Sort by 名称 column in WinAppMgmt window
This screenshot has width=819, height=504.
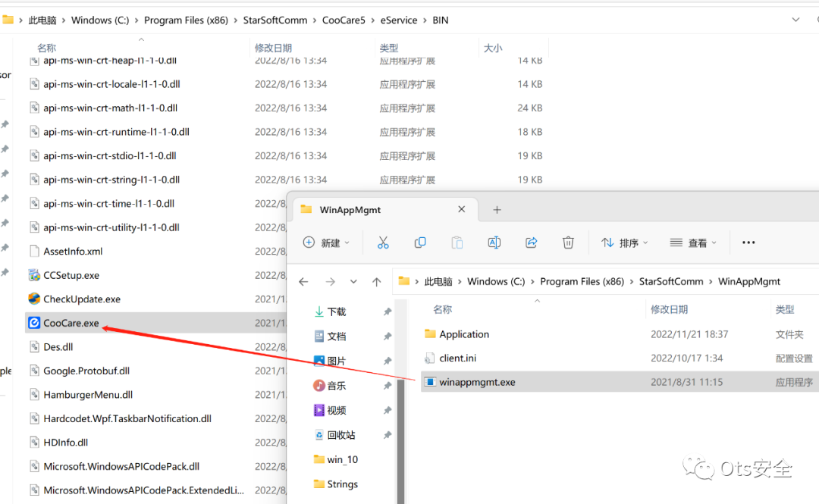pos(442,310)
